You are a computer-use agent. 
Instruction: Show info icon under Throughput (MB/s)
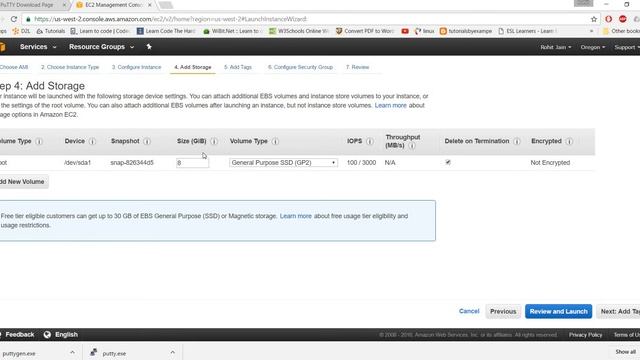(412, 146)
